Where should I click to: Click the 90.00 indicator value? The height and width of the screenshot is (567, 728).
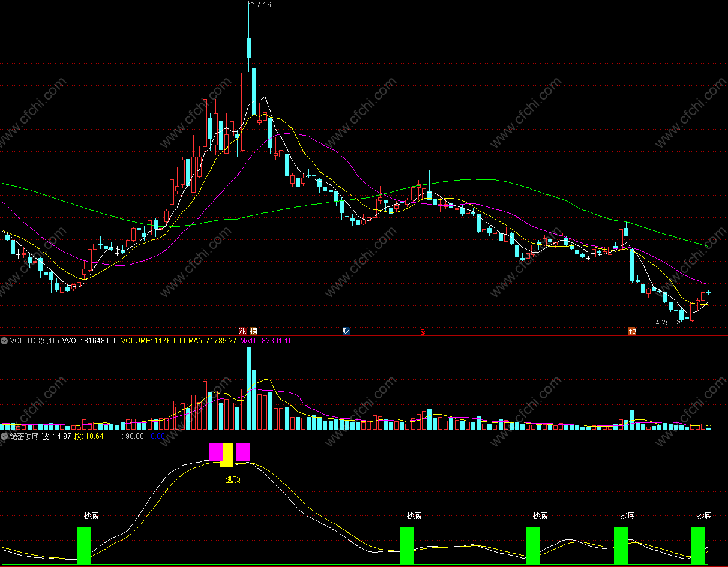click(x=134, y=436)
